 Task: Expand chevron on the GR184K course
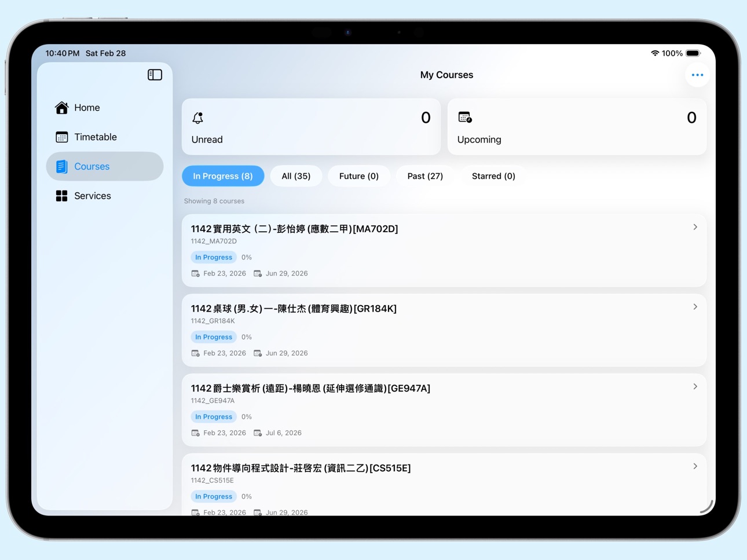coord(695,307)
